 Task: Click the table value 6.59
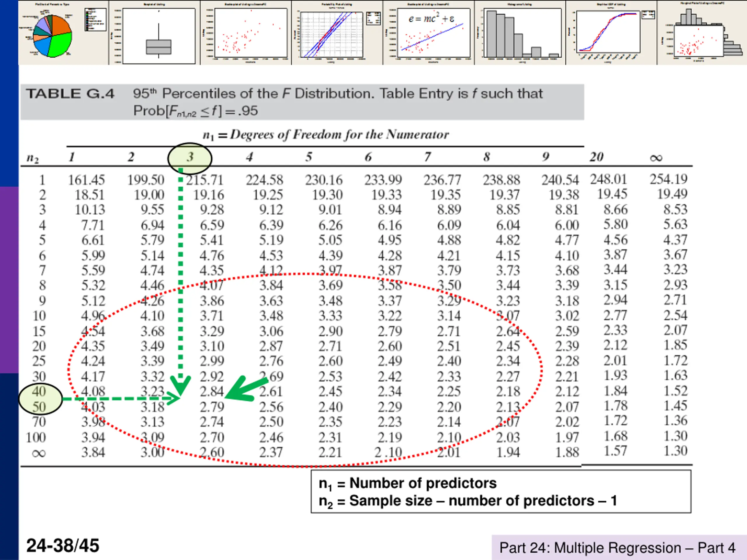click(x=212, y=225)
